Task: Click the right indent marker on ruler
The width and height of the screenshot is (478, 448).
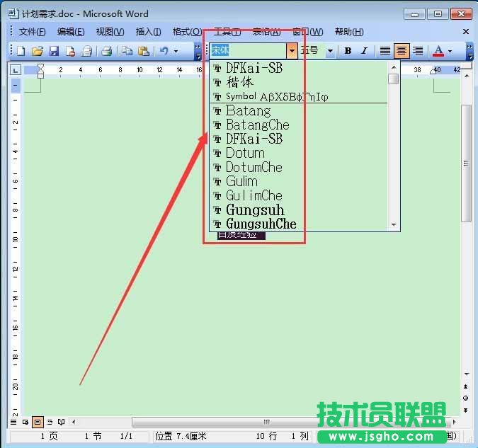Action: coord(433,71)
